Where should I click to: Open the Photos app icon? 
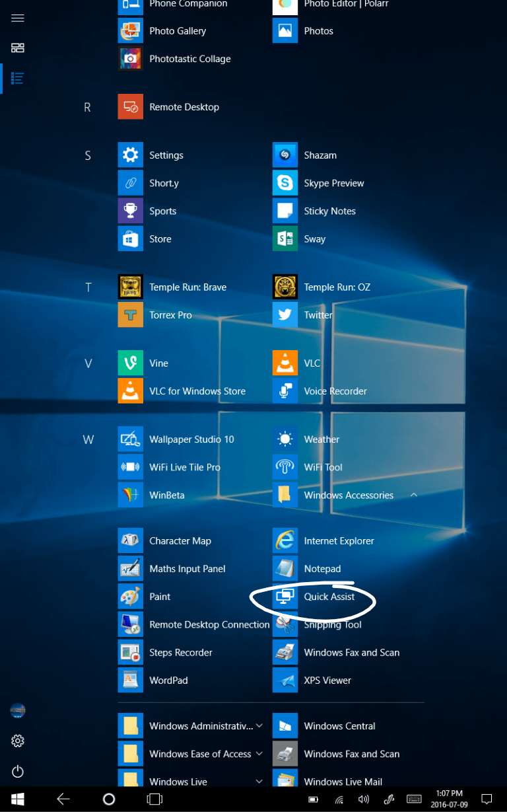tap(285, 30)
